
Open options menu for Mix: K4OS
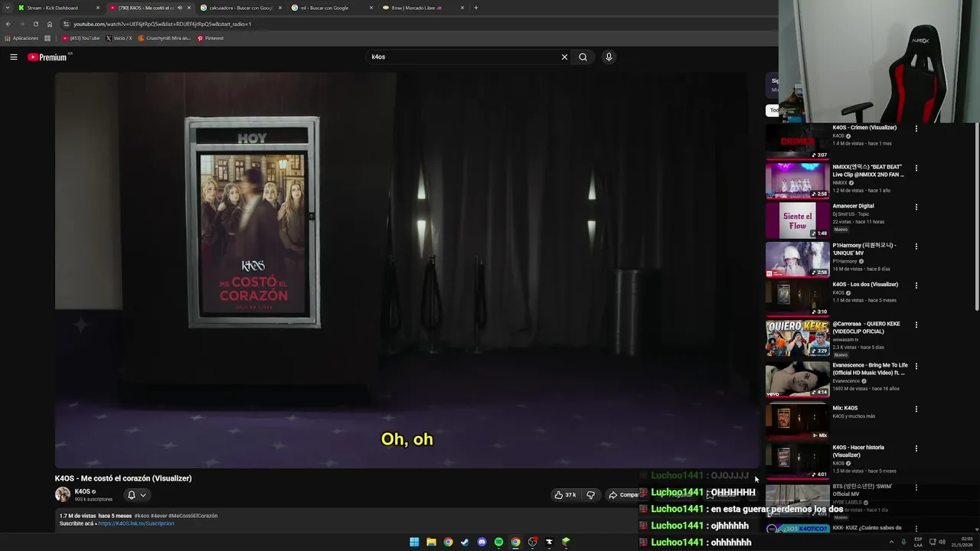916,409
